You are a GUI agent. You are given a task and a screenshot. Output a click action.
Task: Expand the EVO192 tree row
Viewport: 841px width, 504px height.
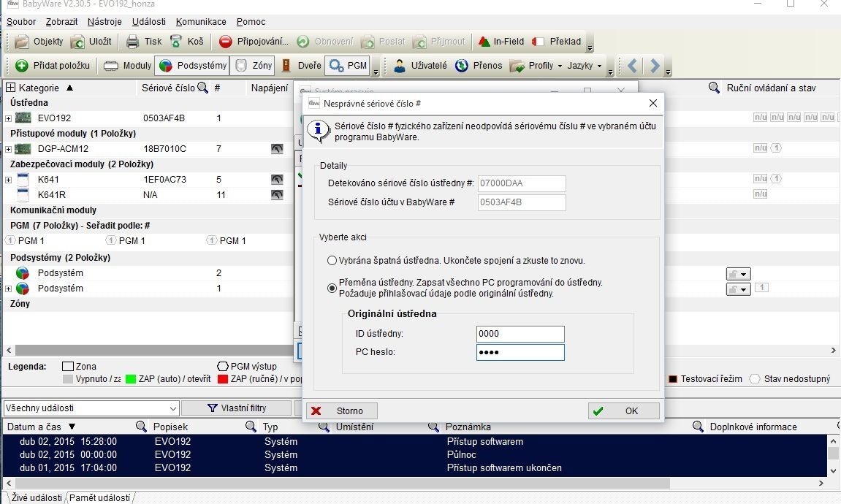point(9,118)
